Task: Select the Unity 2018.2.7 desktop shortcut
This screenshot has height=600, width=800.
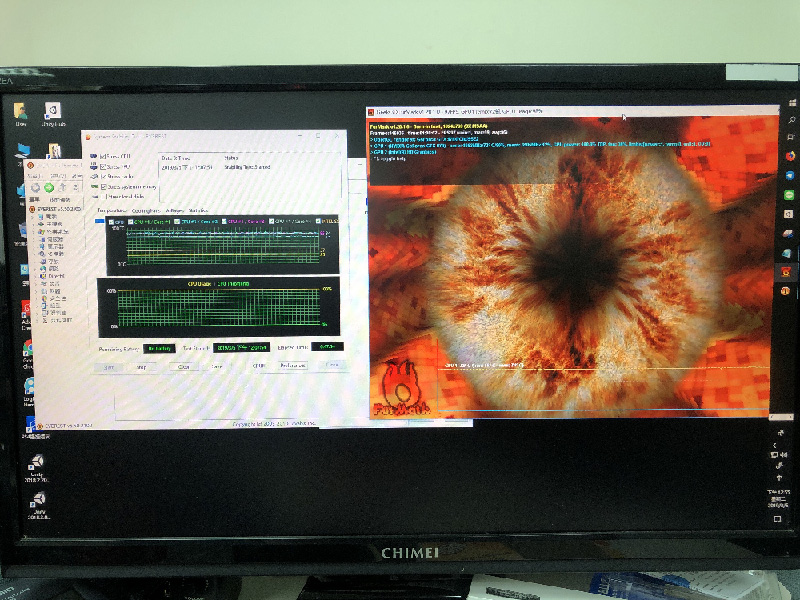Action: 37,468
